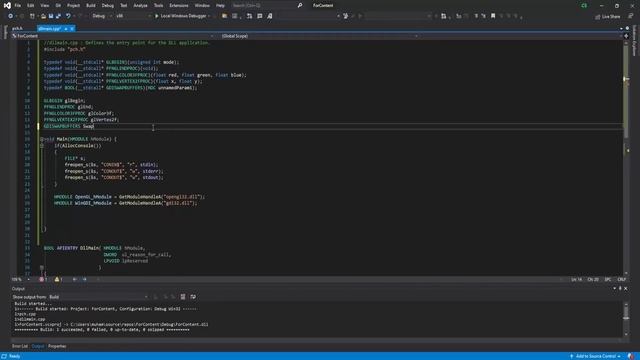Viewport: 640px width, 360px height.
Task: Click the error count indicator
Action: pos(43,280)
